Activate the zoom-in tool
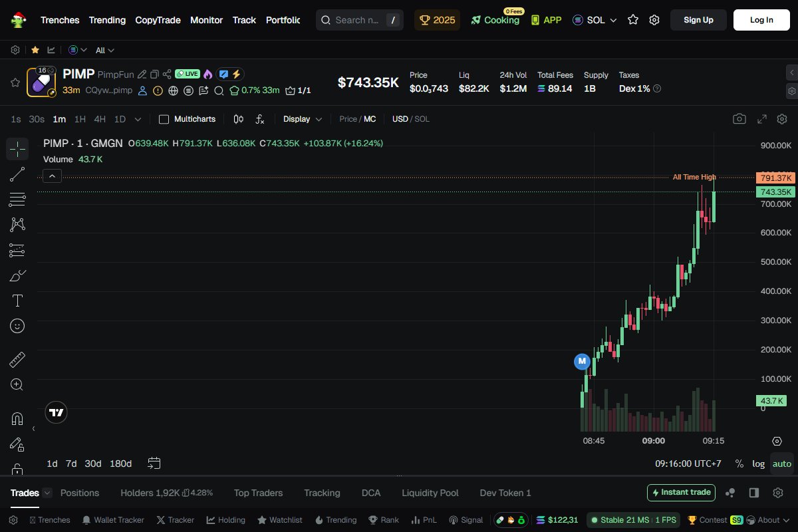This screenshot has width=798, height=532. 17,384
